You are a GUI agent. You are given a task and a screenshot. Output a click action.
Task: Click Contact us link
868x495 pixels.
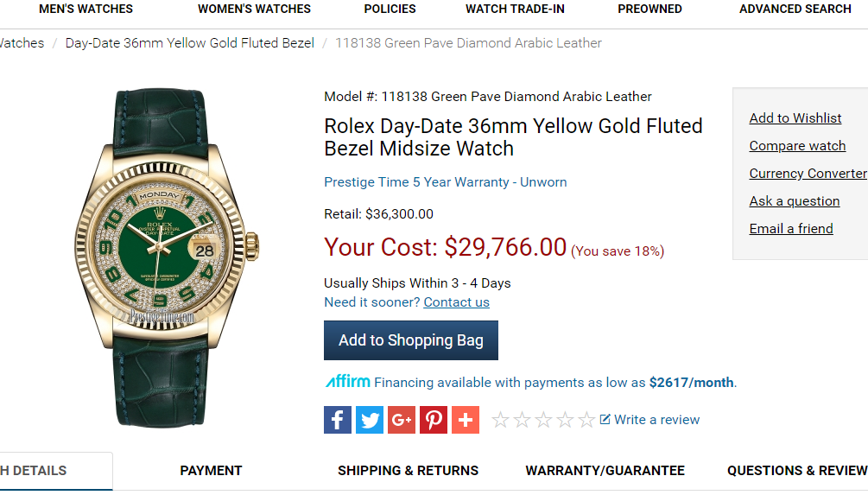(x=456, y=302)
